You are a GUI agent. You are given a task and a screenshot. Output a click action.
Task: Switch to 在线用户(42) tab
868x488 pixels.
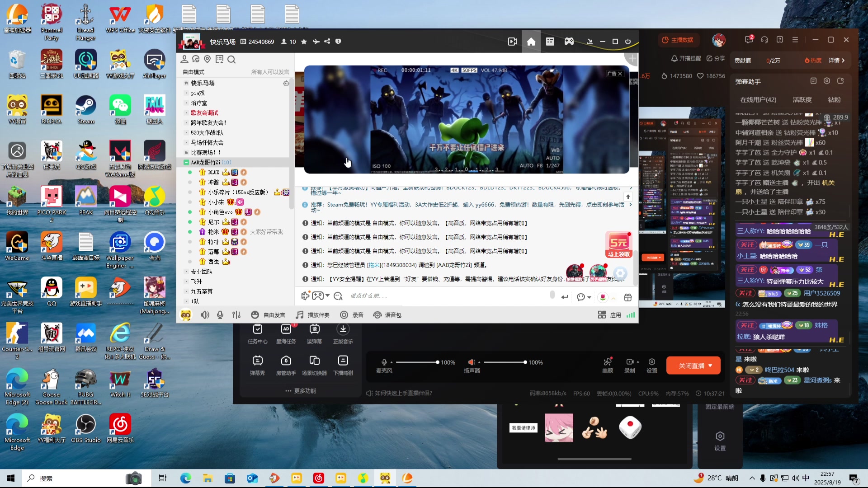pos(758,99)
